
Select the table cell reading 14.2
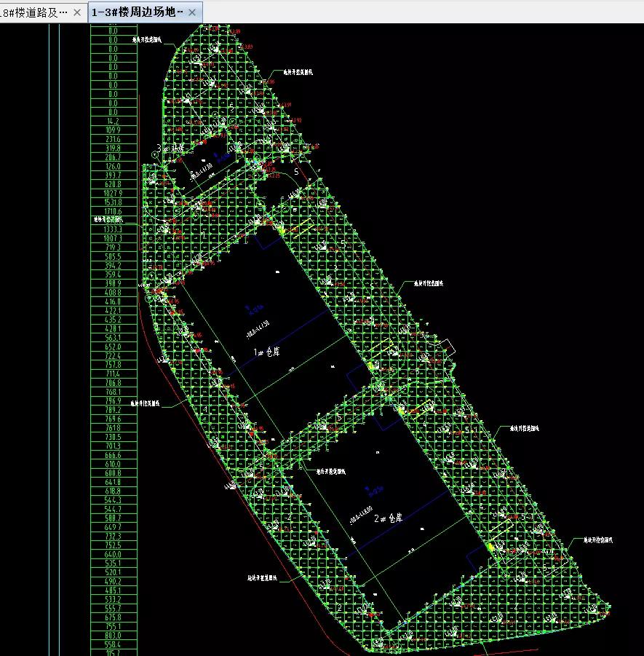[x=113, y=121]
